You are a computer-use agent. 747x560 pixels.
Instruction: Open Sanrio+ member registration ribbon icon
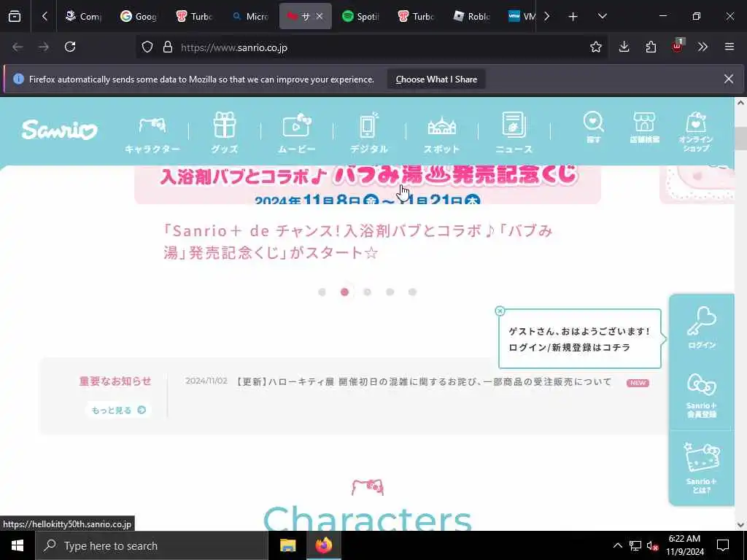tap(702, 395)
